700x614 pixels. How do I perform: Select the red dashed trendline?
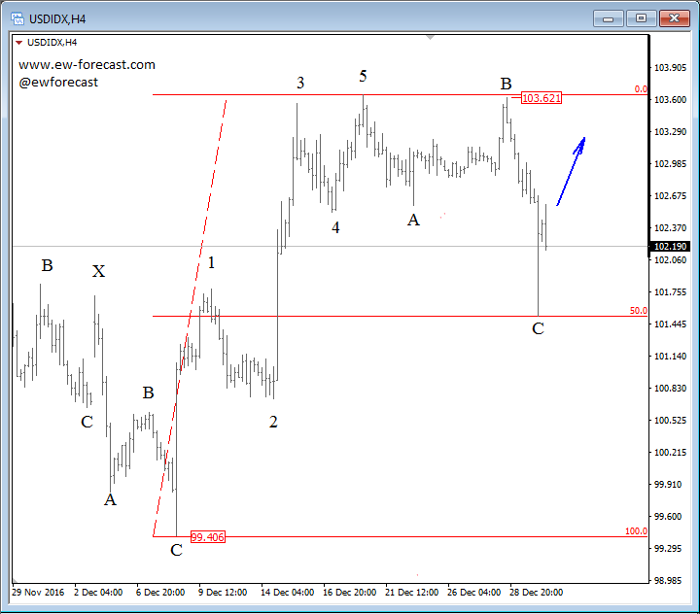(x=191, y=318)
